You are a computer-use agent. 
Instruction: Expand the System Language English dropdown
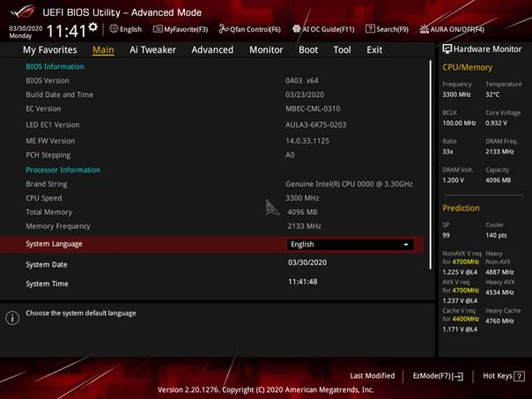pyautogui.click(x=351, y=245)
